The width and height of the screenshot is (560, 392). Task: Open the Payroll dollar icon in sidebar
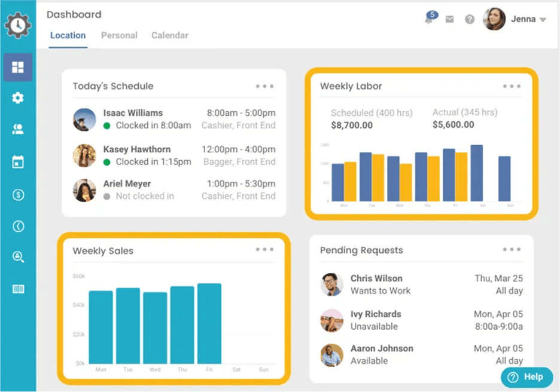[18, 194]
